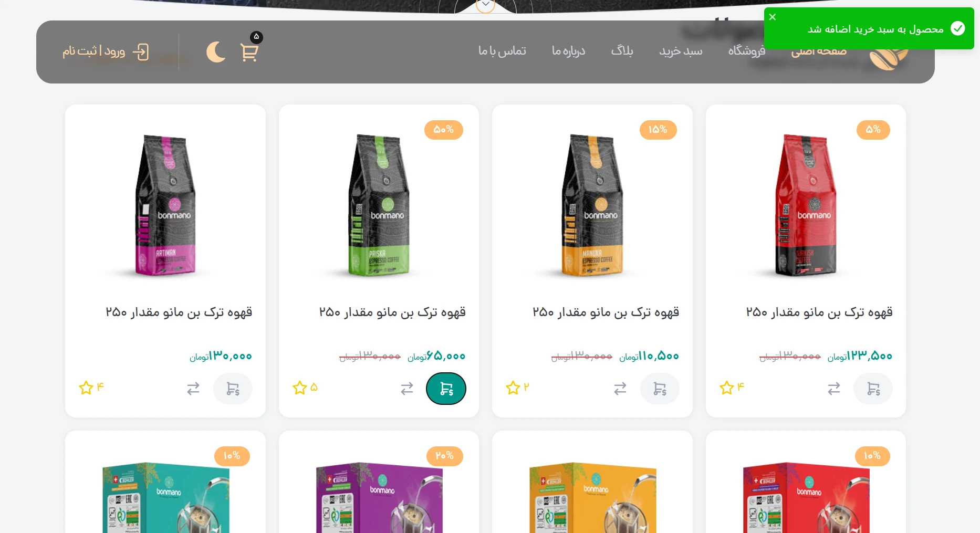Add the orange Manuka coffee to cart
The width and height of the screenshot is (980, 533).
tap(660, 389)
